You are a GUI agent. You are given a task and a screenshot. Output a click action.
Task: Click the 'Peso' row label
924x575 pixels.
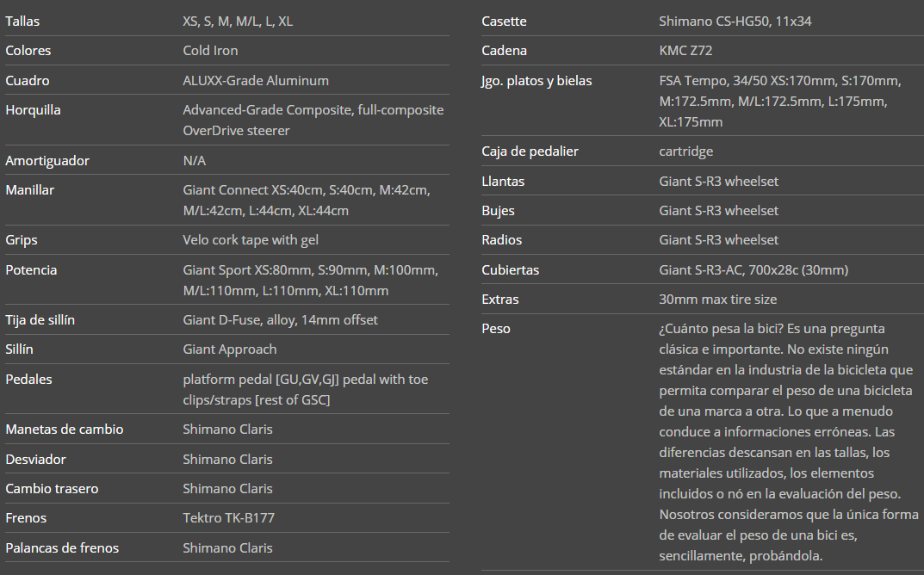click(x=496, y=329)
